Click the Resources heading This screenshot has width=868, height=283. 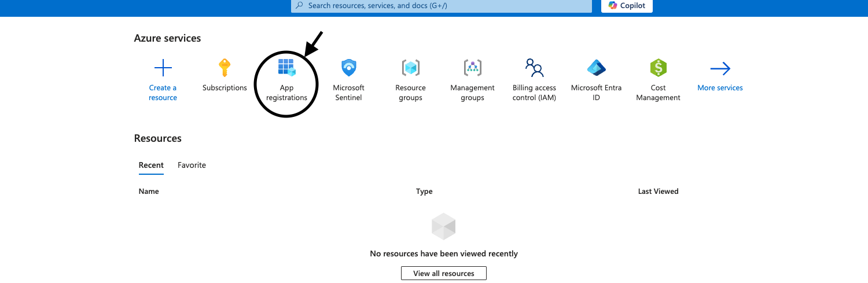[x=158, y=138]
